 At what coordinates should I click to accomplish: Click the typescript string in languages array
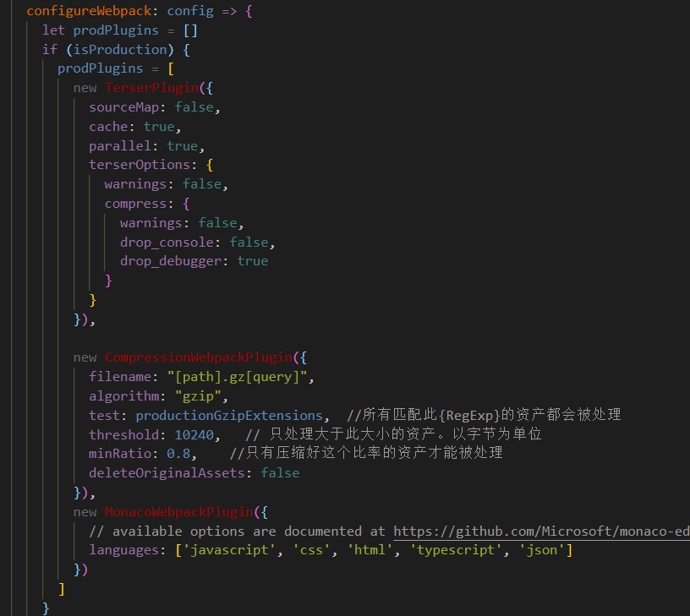455,549
